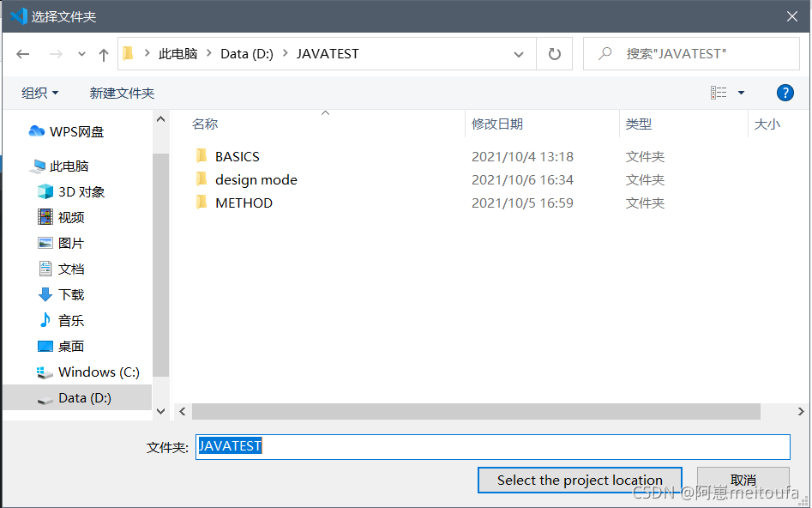Open the recent locations dropdown arrow
Image resolution: width=812 pixels, height=508 pixels.
[x=81, y=54]
